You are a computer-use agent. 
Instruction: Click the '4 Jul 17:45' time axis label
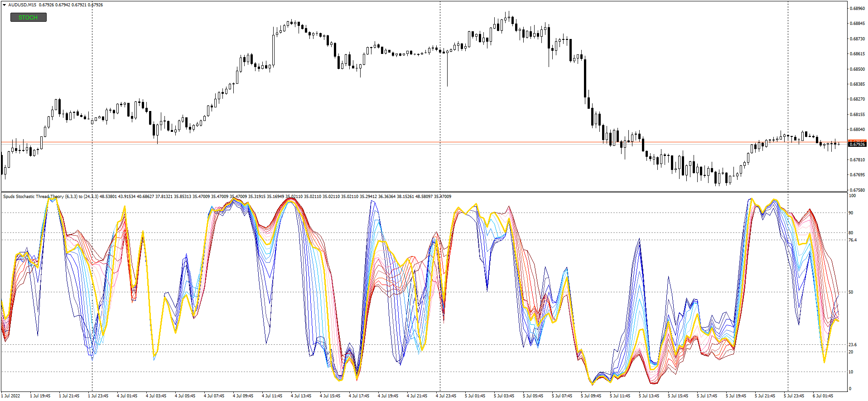(359, 396)
